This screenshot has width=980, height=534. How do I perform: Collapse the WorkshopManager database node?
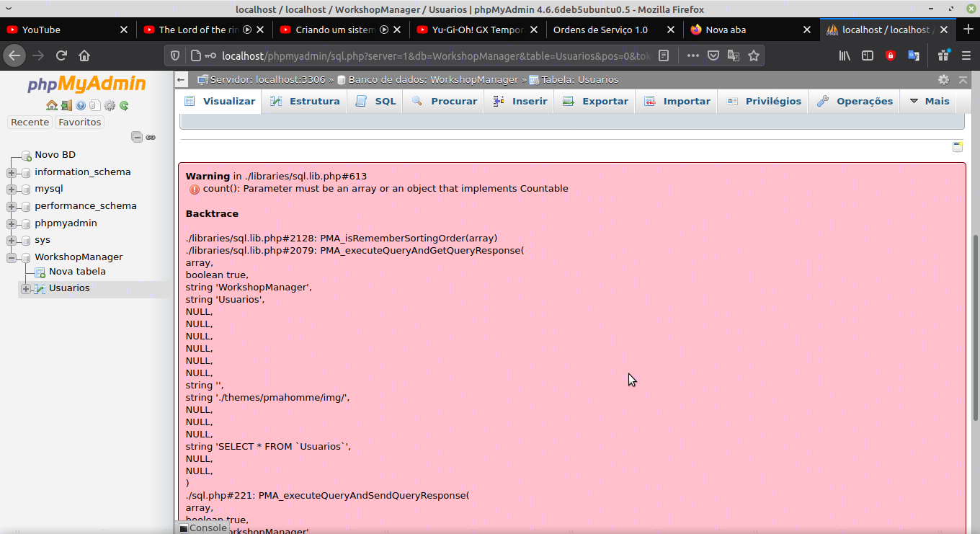[12, 257]
